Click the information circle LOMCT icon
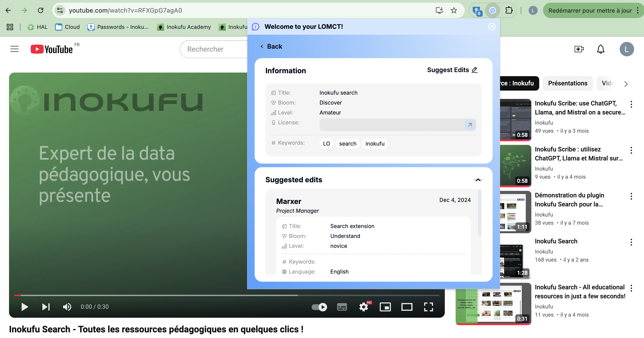 (256, 26)
